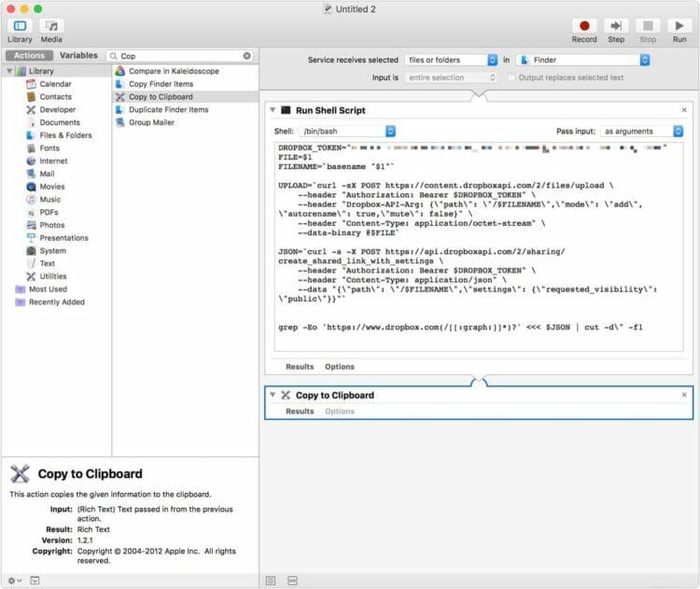Image resolution: width=700 pixels, height=589 pixels.
Task: Collapse the Library tree
Action: [x=9, y=71]
